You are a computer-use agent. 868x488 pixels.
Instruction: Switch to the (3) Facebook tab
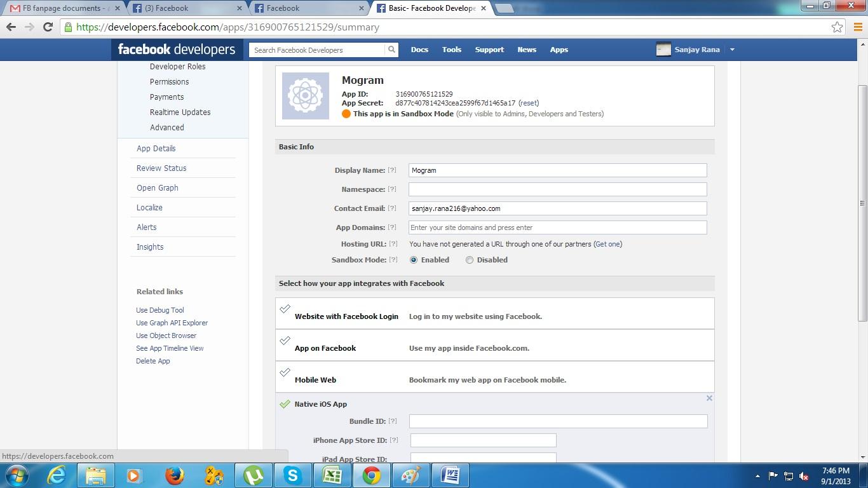(x=188, y=8)
